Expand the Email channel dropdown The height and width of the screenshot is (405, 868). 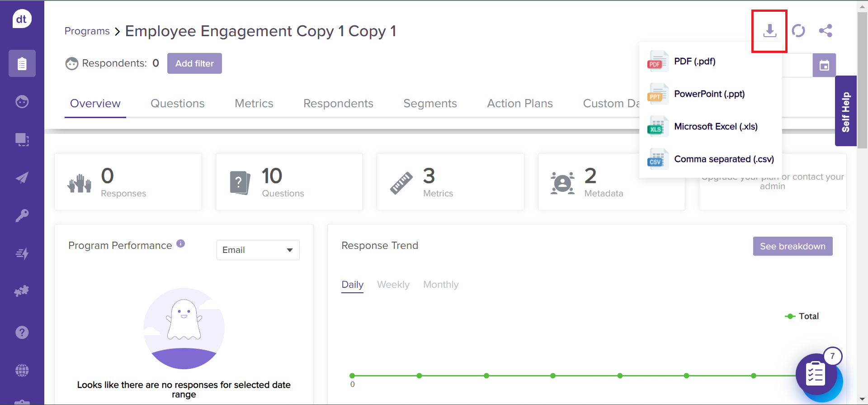click(x=258, y=250)
